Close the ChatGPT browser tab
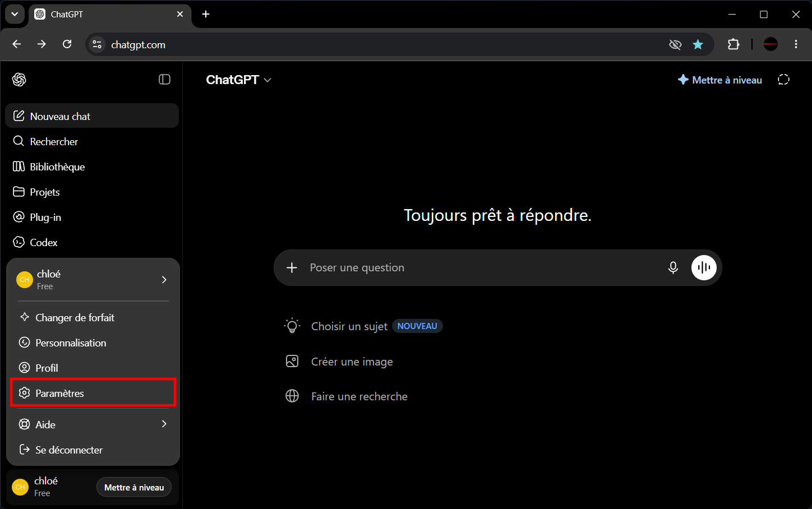The height and width of the screenshot is (509, 812). [180, 14]
